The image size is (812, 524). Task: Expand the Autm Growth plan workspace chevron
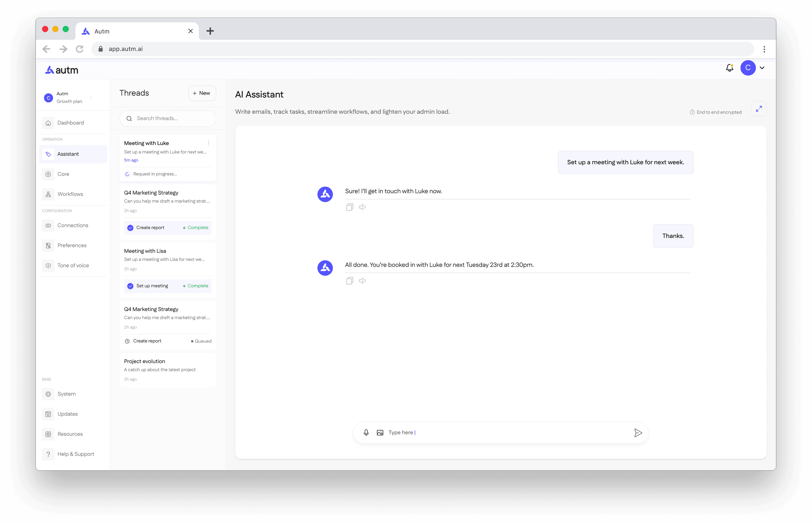click(91, 98)
